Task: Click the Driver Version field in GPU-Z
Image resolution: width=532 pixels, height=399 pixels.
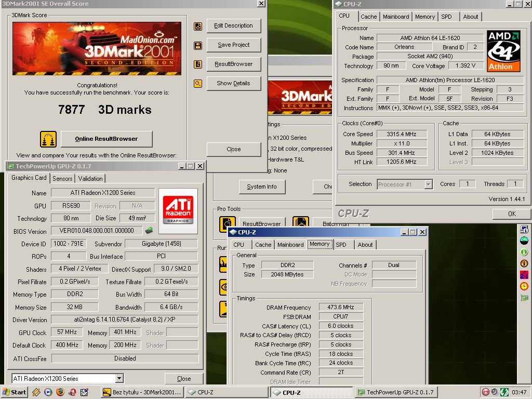Action: pos(125,320)
